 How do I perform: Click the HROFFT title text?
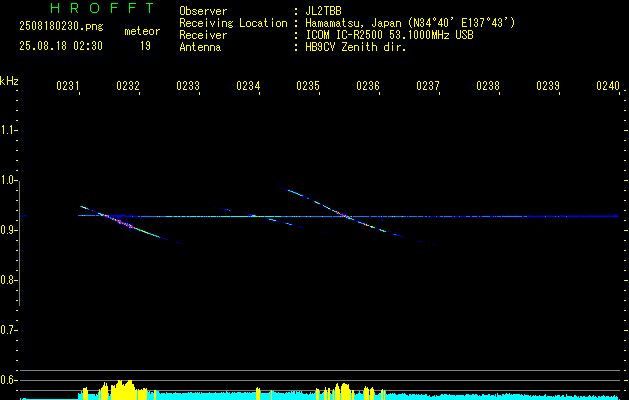(103, 8)
